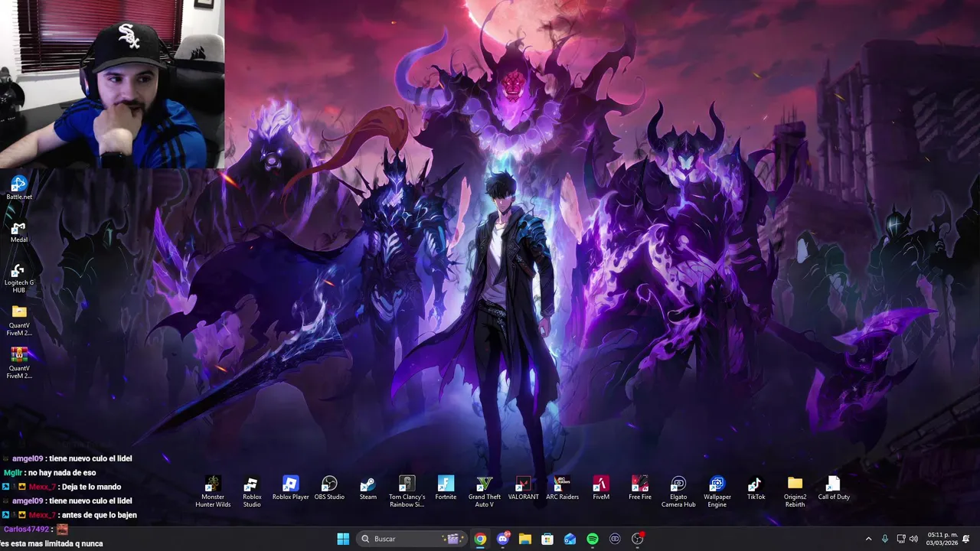The image size is (980, 551).
Task: Open the Grand Theft Auto V shortcut
Action: [484, 491]
